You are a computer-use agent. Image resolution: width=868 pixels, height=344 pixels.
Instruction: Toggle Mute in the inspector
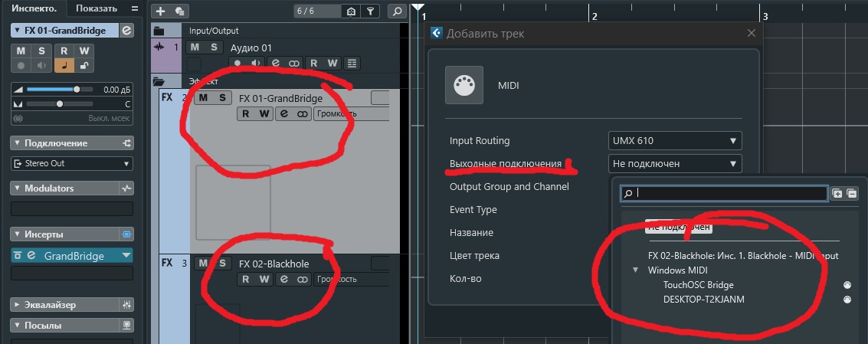[21, 51]
